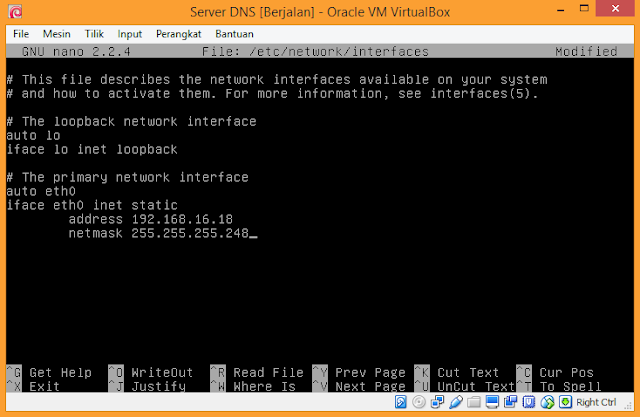The image size is (640, 417).
Task: Click the 'address 192.168.16.18' line
Action: click(151, 219)
